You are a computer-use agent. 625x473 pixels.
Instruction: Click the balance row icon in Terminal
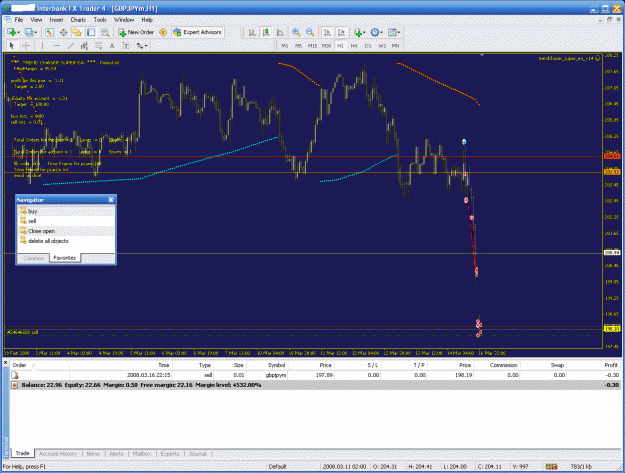click(x=15, y=385)
